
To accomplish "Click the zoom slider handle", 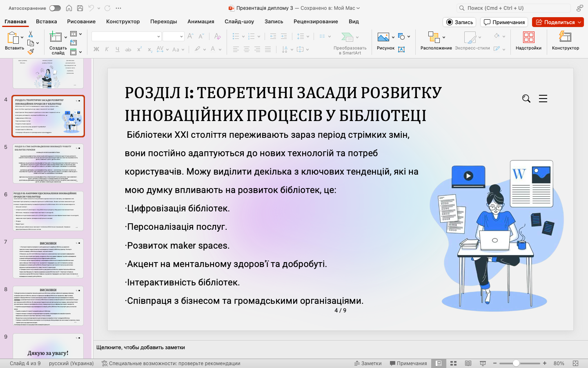I will click(516, 363).
